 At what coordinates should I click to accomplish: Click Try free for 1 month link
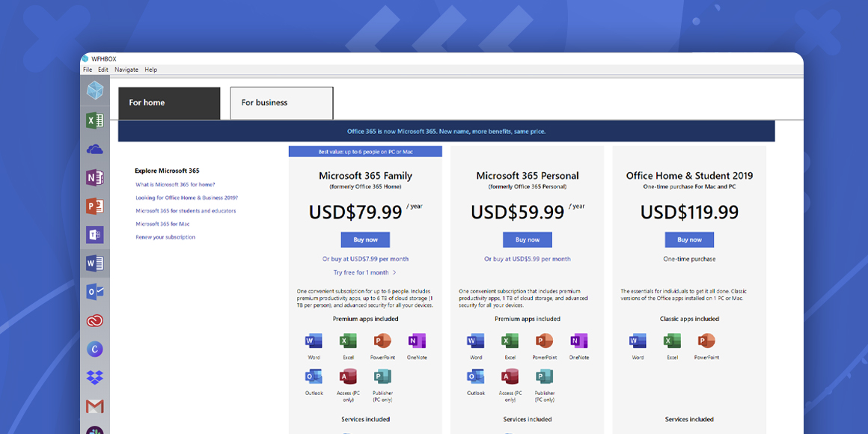tap(361, 272)
